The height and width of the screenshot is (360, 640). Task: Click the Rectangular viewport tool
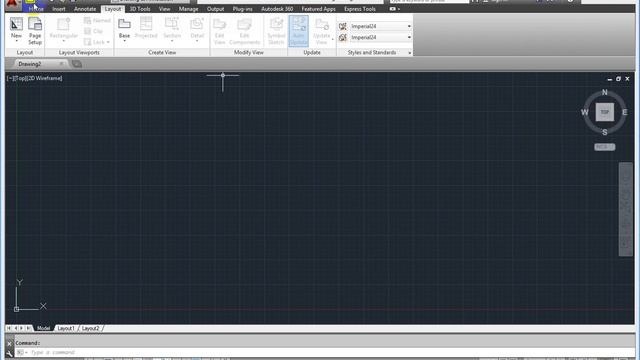click(63, 29)
